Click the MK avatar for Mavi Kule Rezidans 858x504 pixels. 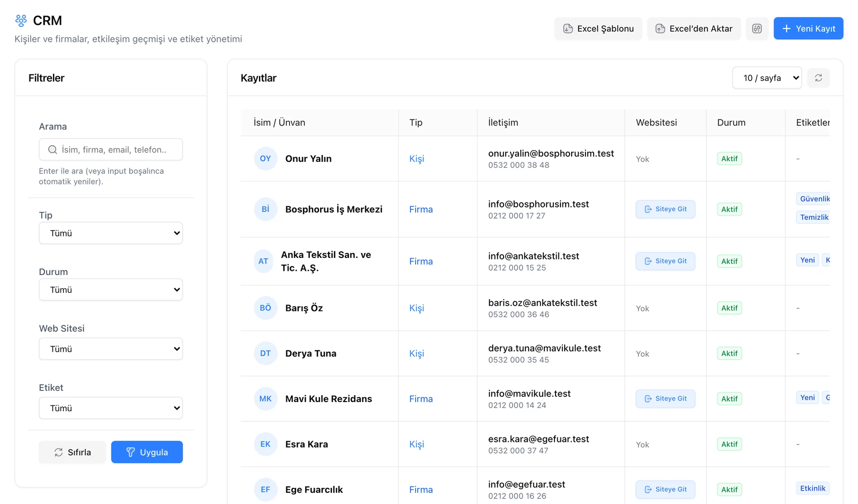[x=265, y=399]
